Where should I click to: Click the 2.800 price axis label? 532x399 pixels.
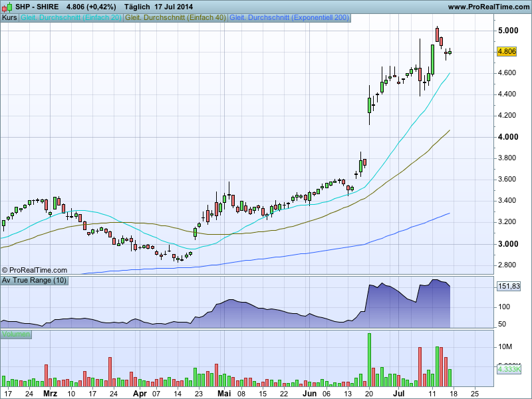[x=507, y=265]
